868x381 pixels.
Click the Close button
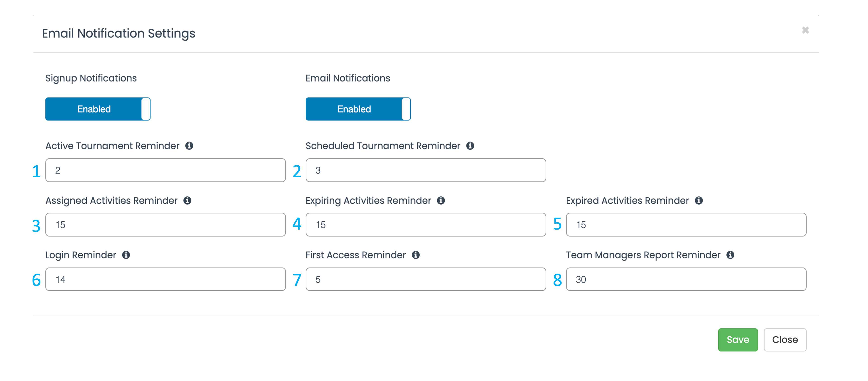click(785, 339)
